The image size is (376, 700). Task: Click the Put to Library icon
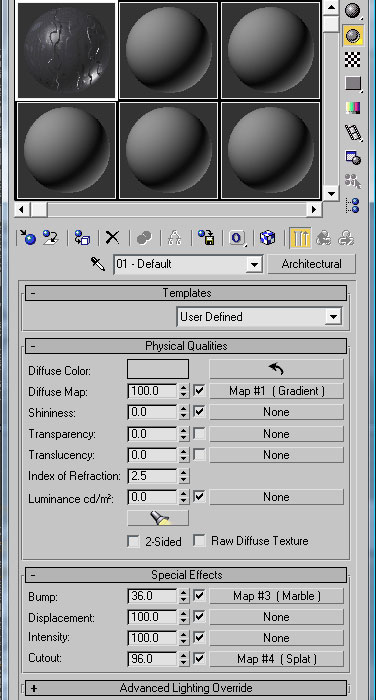coord(206,238)
